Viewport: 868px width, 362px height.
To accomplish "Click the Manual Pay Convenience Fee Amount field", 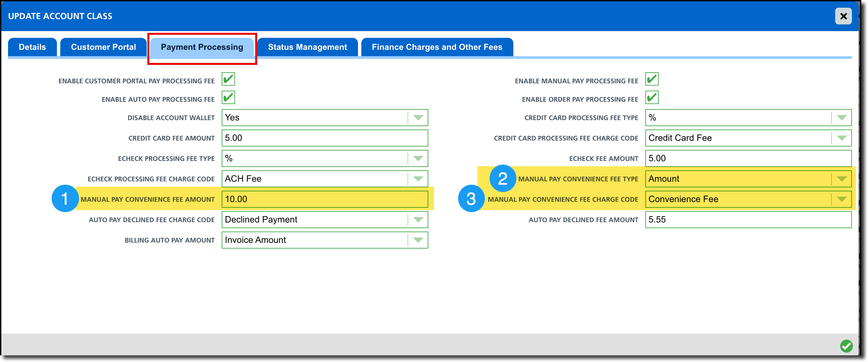I will click(x=324, y=199).
